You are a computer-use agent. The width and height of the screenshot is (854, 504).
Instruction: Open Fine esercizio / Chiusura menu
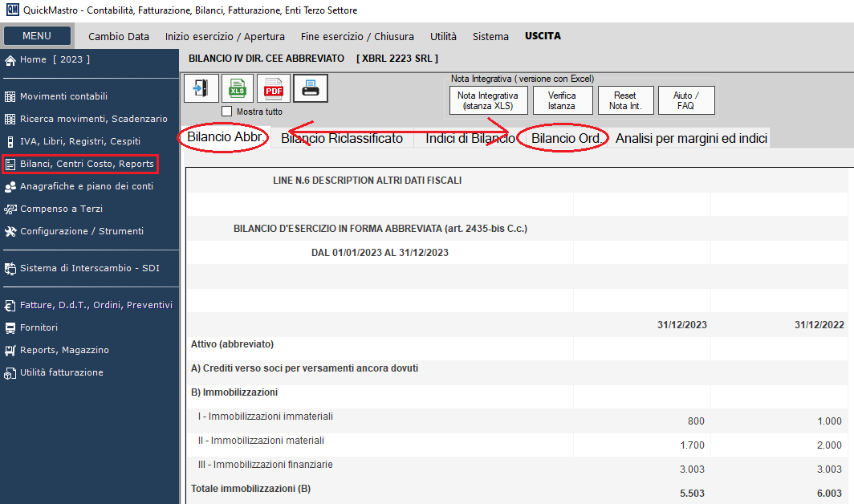(357, 36)
